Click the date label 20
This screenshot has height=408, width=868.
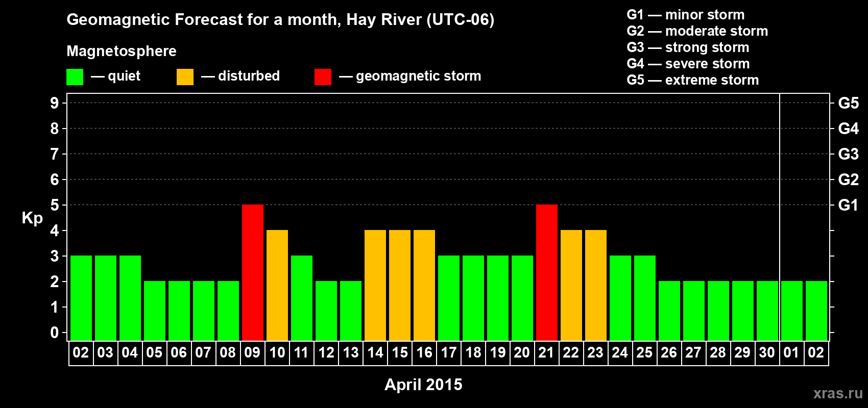coord(522,352)
